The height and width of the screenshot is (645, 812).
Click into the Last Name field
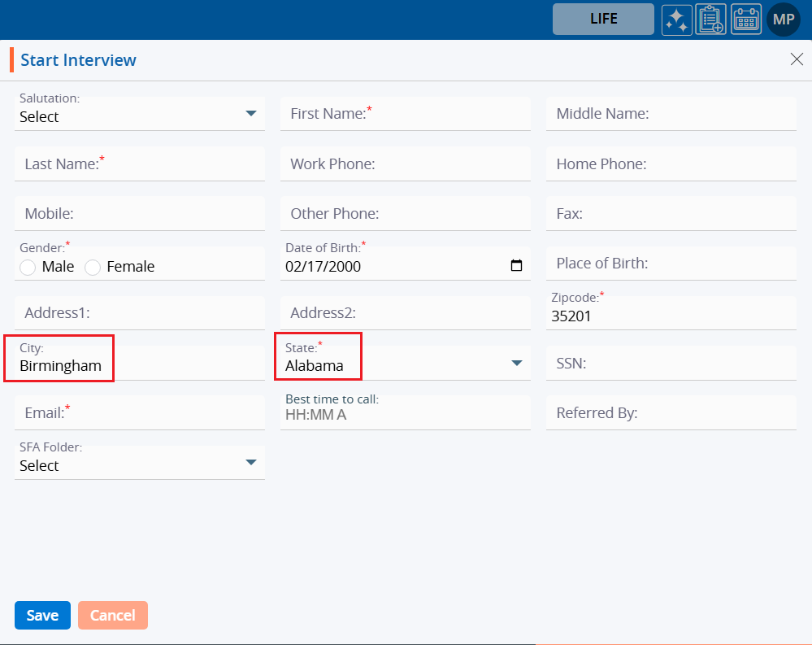click(x=140, y=164)
